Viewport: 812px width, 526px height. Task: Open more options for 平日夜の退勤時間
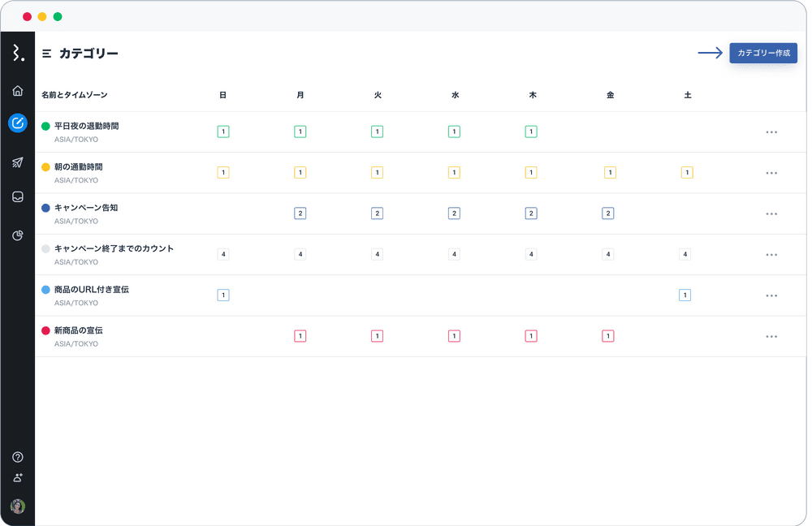click(771, 132)
